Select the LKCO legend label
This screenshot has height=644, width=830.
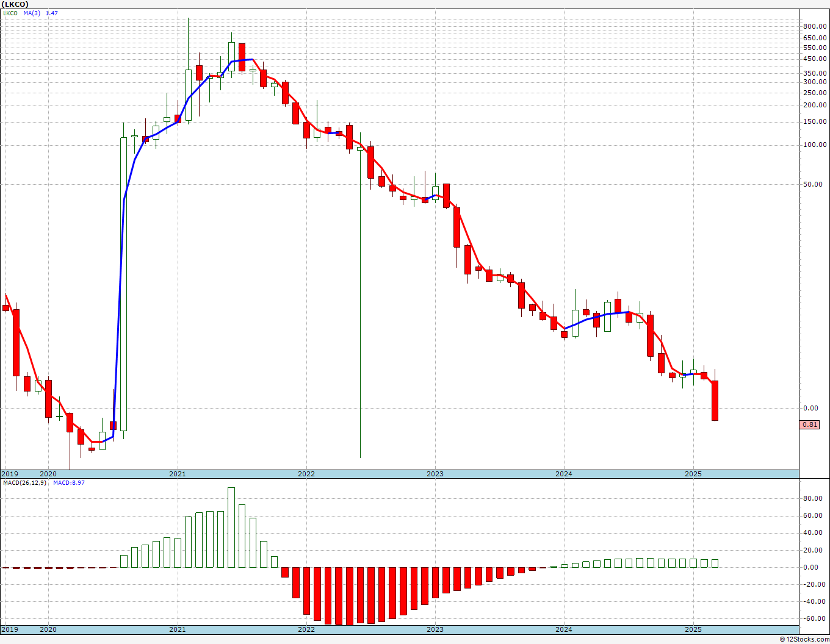pyautogui.click(x=10, y=13)
